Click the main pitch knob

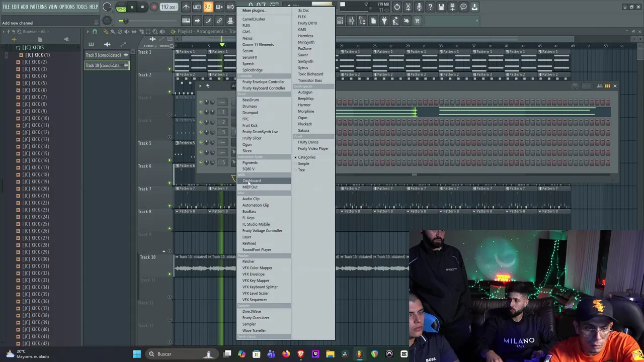click(107, 21)
